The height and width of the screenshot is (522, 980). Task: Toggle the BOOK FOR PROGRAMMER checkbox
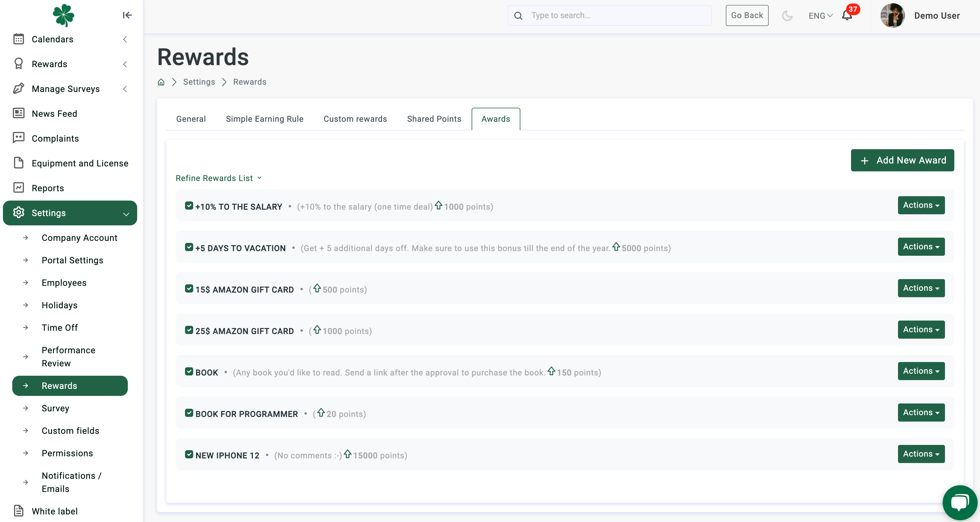(x=189, y=413)
